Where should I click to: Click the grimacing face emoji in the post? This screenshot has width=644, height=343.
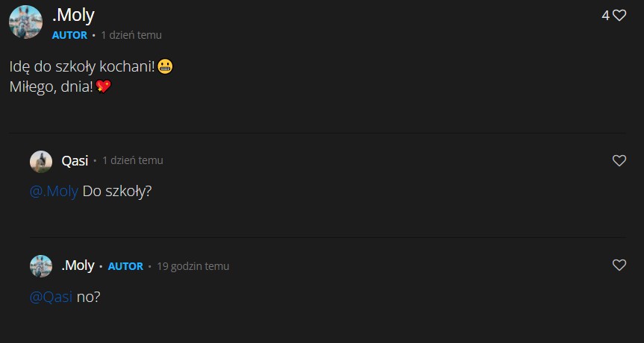(166, 67)
